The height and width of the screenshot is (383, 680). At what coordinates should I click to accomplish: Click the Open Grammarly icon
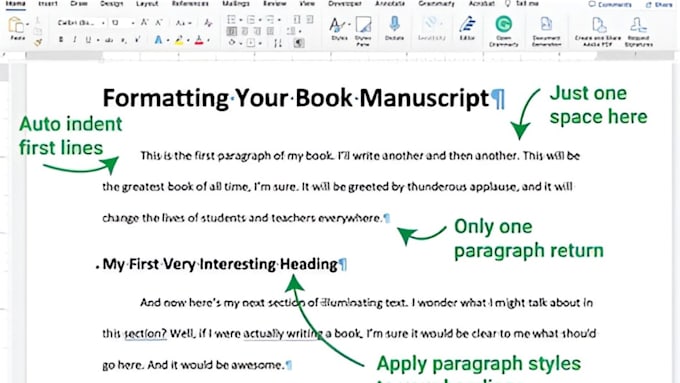503,24
